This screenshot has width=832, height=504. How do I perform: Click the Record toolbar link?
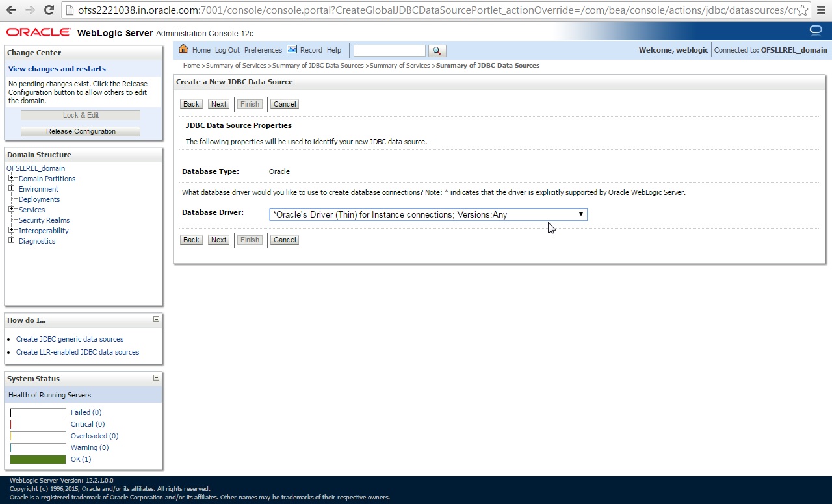click(311, 50)
